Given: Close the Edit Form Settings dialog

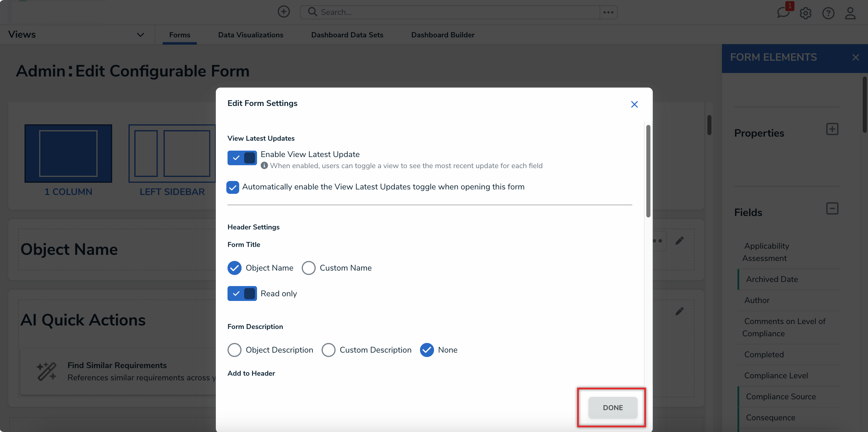Looking at the screenshot, I should (634, 104).
